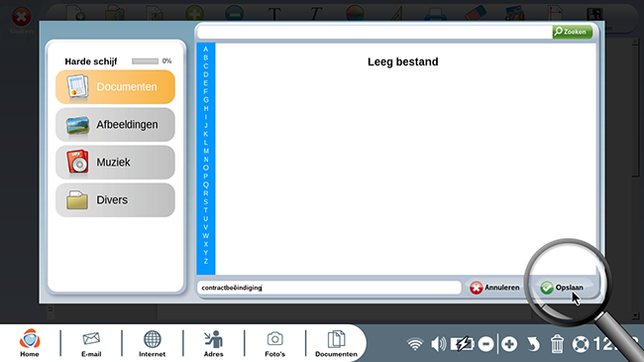The height and width of the screenshot is (362, 644).
Task: Jump to letter S in index
Action: coord(206,202)
